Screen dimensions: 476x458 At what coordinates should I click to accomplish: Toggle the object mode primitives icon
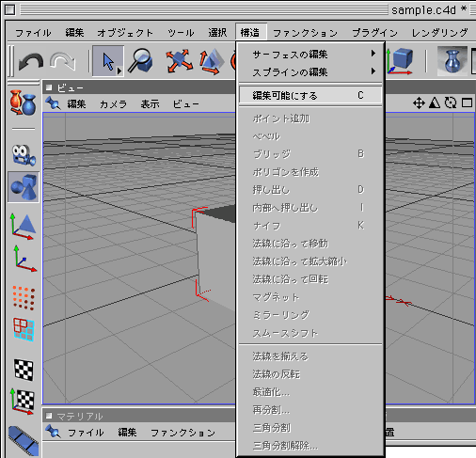(x=24, y=187)
